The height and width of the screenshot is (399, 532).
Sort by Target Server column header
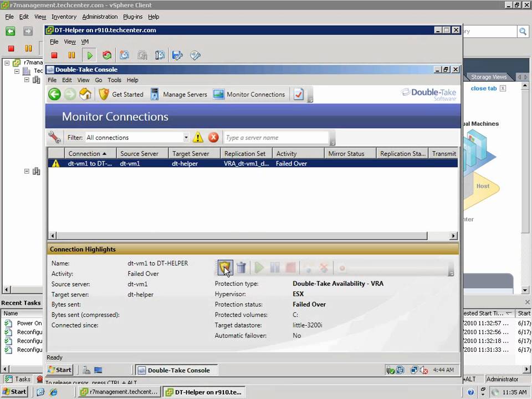coord(195,154)
